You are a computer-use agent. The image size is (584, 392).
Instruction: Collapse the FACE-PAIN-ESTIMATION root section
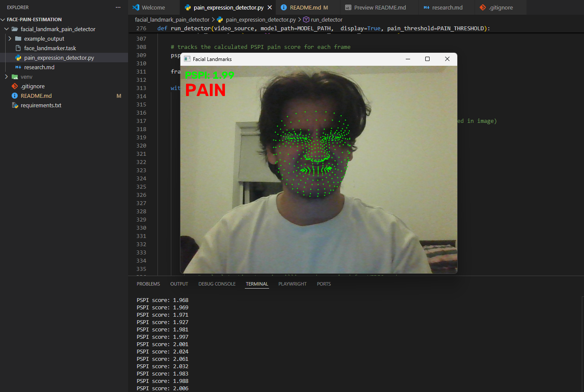[x=3, y=19]
